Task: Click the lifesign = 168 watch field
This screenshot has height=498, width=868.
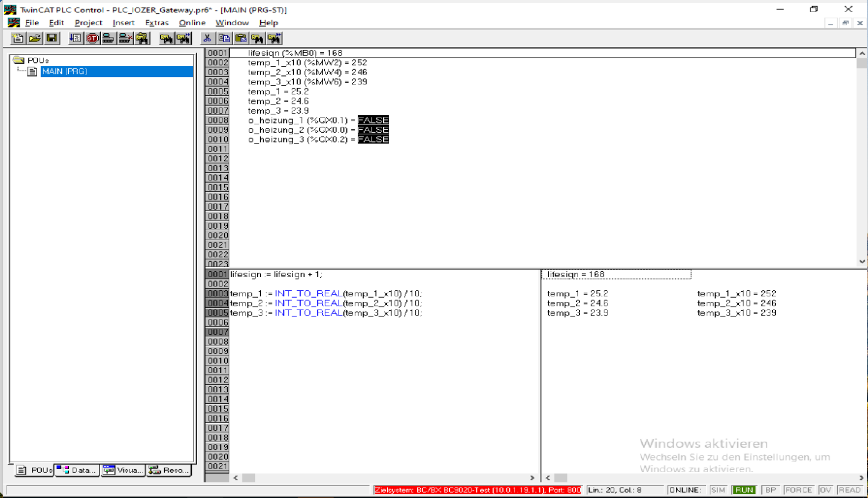Action: [616, 274]
